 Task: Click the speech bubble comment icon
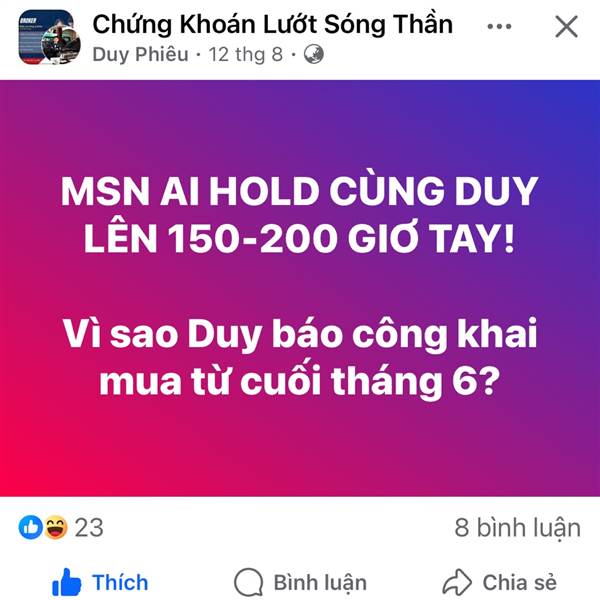point(249,582)
